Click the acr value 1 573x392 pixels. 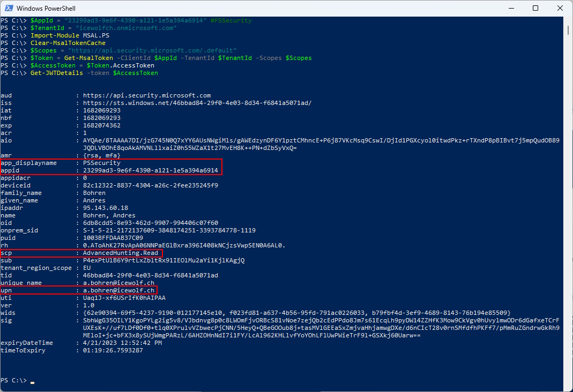pyautogui.click(x=85, y=133)
